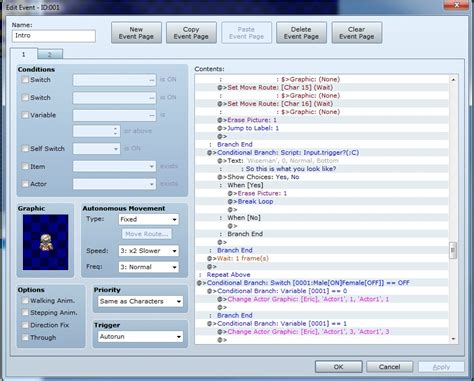Open the Priority dropdown

[x=140, y=301]
